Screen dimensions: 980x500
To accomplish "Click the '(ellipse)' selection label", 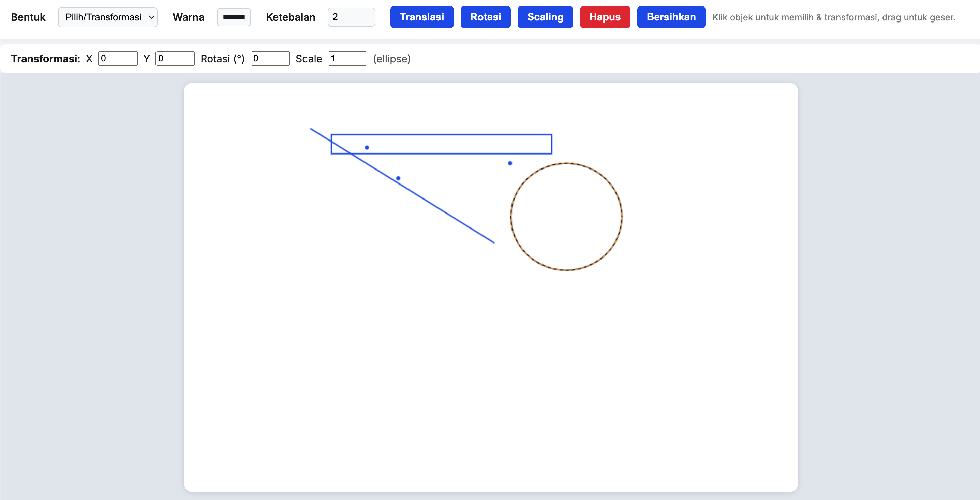I will (391, 59).
